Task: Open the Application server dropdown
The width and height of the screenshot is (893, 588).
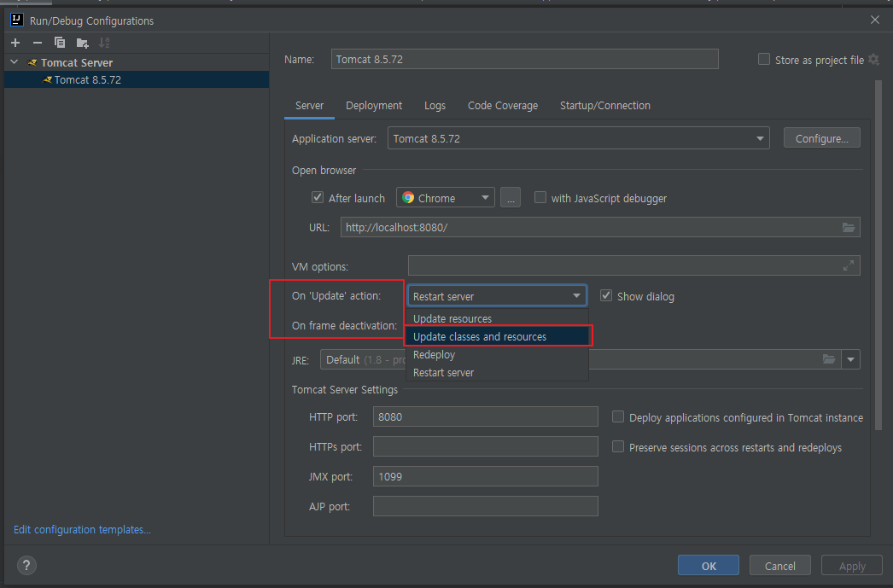Action: pos(579,138)
